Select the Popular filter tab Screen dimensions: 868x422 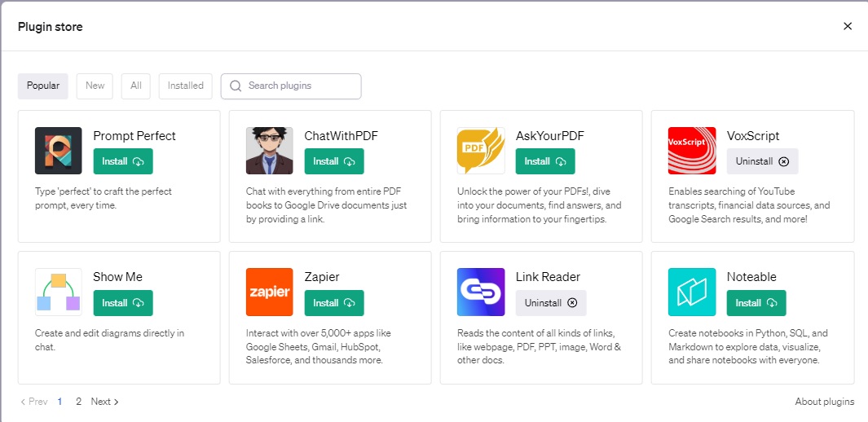[x=43, y=86]
